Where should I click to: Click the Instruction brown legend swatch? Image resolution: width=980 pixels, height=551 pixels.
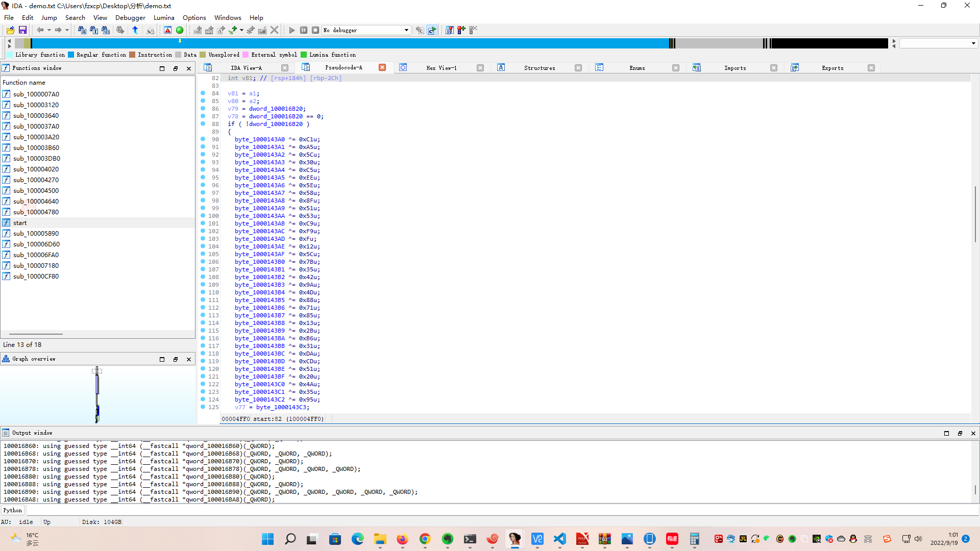coord(133,55)
